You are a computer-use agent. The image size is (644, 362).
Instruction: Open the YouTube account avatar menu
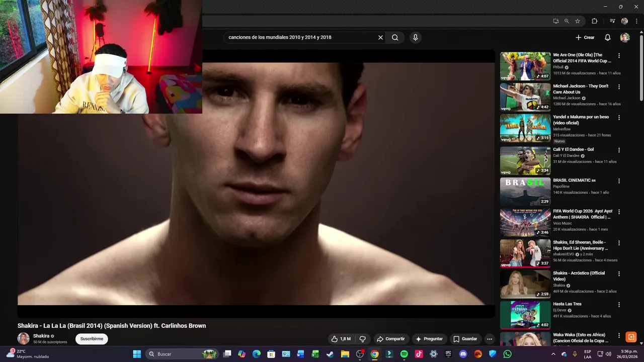click(625, 37)
